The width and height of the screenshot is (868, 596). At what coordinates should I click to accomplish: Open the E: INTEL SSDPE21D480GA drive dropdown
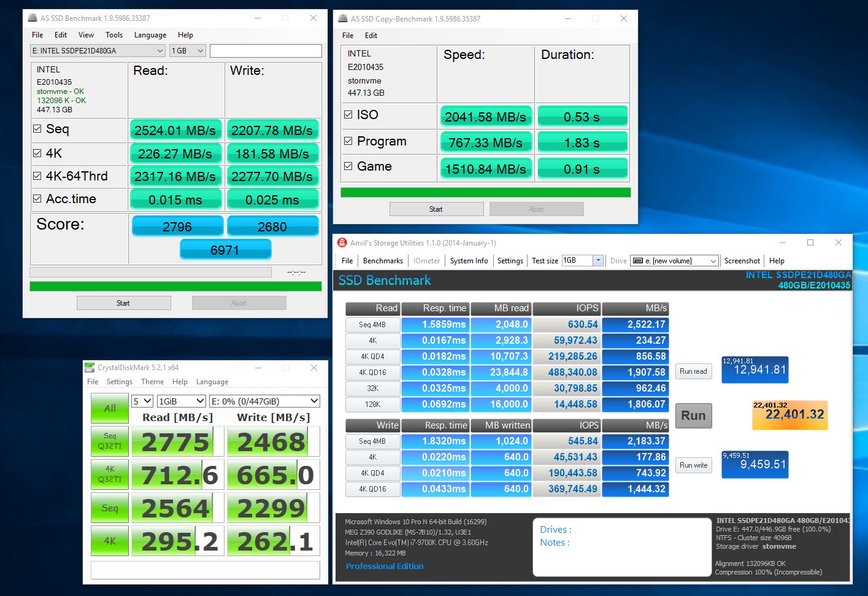[98, 51]
